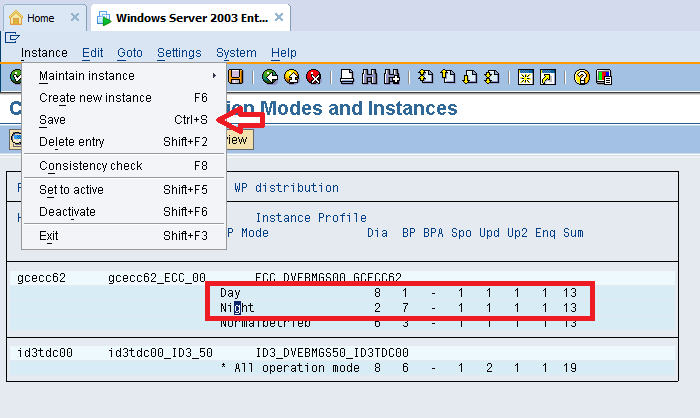The height and width of the screenshot is (418, 700).
Task: Open the Settings menu
Action: click(x=179, y=53)
